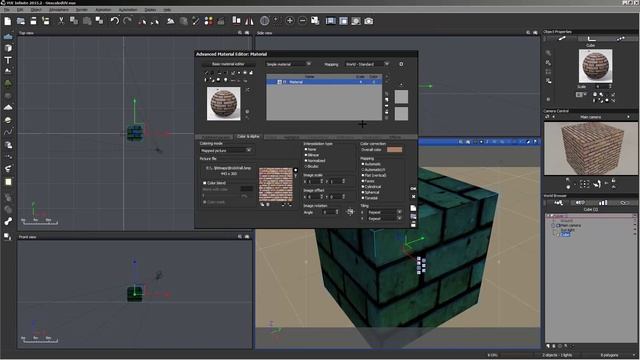This screenshot has height=360, width=640.
Task: Select Sun light in the World Browser tree
Action: click(567, 230)
